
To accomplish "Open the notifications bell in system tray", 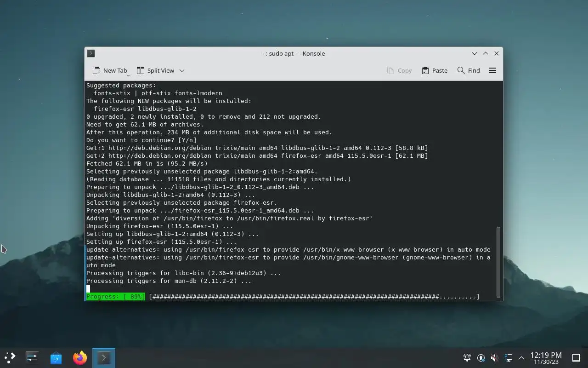I will point(467,357).
